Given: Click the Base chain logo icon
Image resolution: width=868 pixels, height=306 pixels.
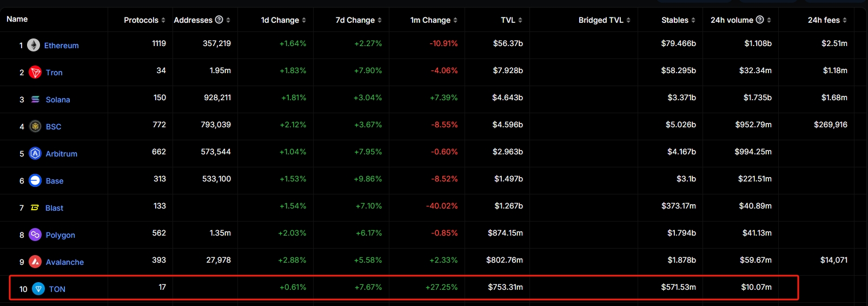Looking at the screenshot, I should 35,181.
